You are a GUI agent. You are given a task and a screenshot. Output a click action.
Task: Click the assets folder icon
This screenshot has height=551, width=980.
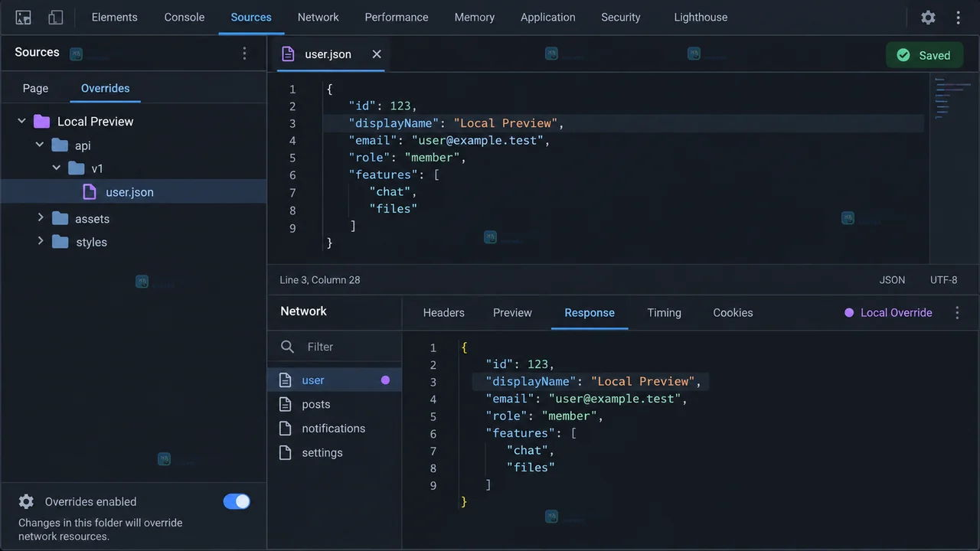click(60, 218)
